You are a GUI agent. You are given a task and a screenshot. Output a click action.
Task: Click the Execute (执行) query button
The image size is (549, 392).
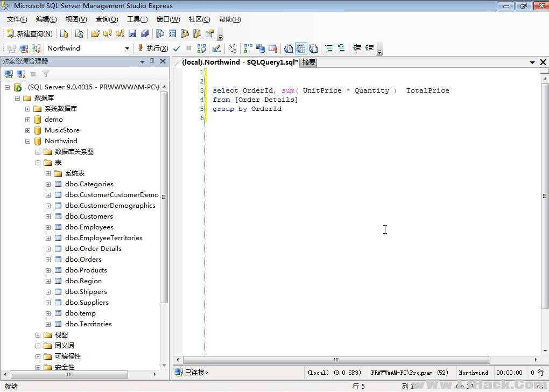(153, 48)
